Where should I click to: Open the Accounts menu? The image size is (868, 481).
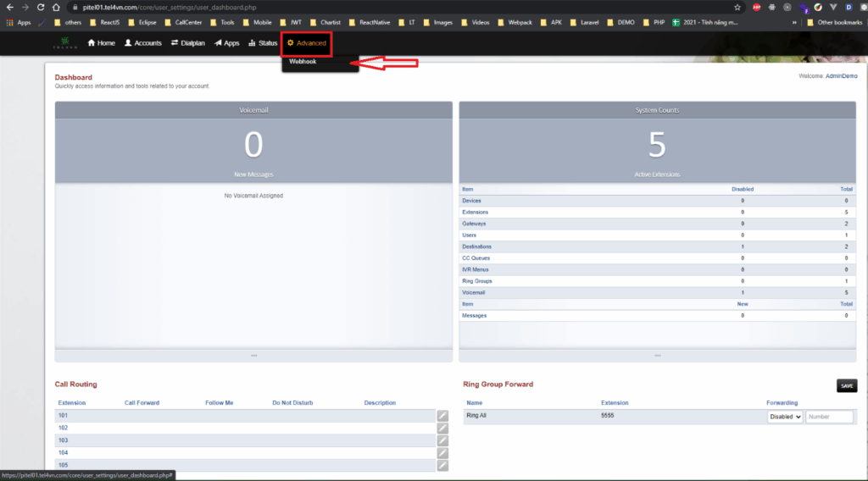pos(142,43)
